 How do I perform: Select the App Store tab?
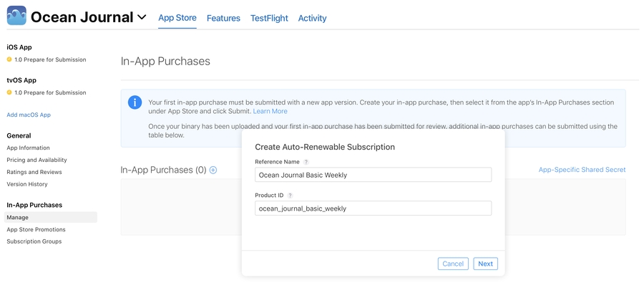click(x=177, y=18)
